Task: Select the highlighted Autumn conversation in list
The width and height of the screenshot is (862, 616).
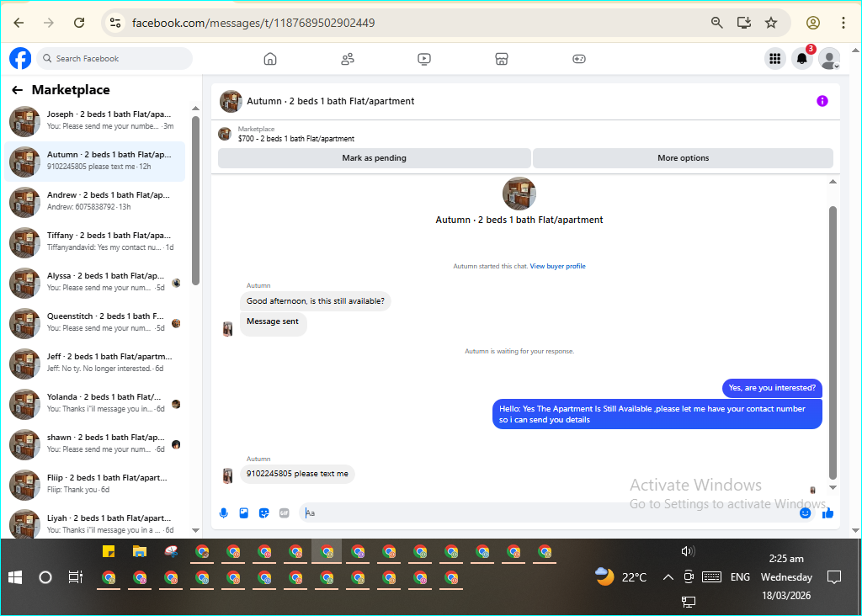Action: point(94,162)
